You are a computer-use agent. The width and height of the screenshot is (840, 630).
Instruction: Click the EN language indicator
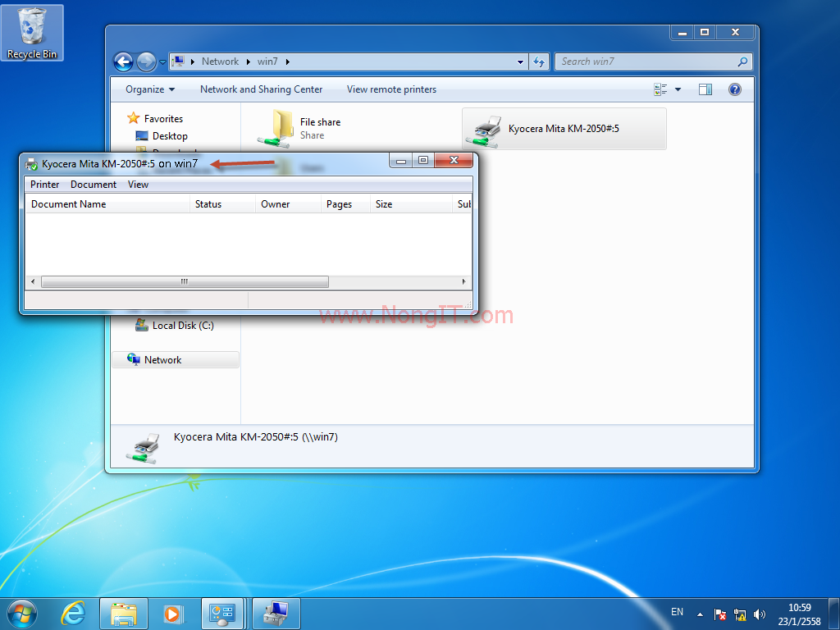(677, 612)
